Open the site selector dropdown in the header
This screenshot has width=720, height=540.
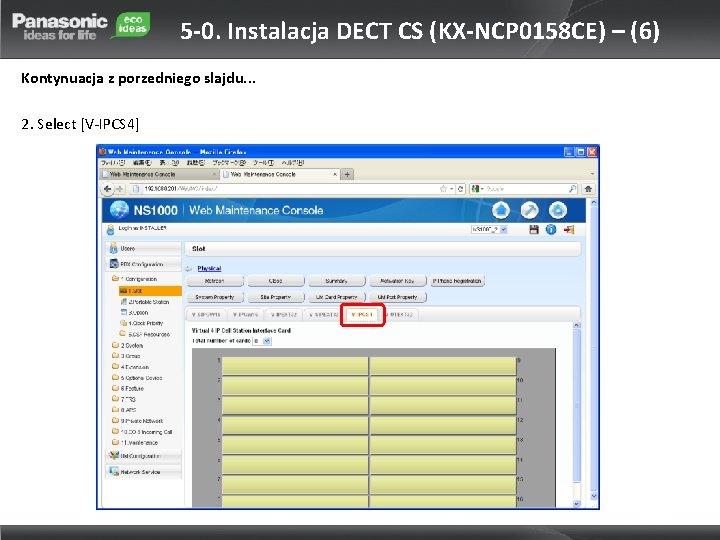click(503, 230)
